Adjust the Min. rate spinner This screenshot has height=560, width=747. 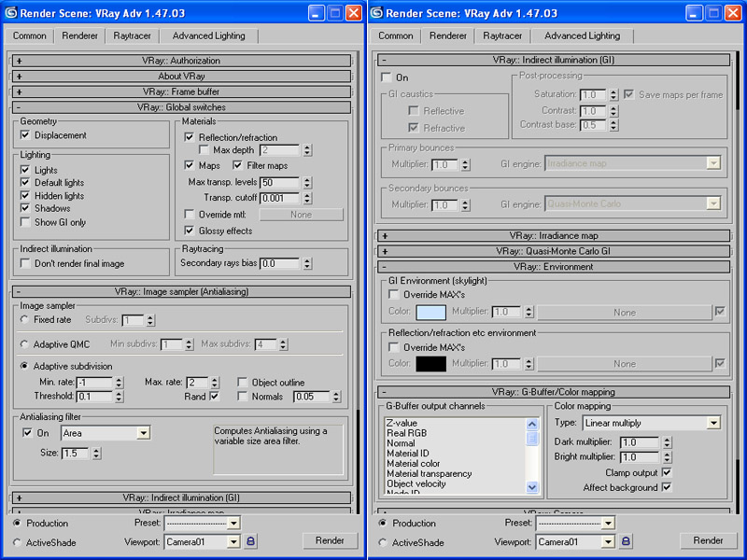[x=120, y=383]
